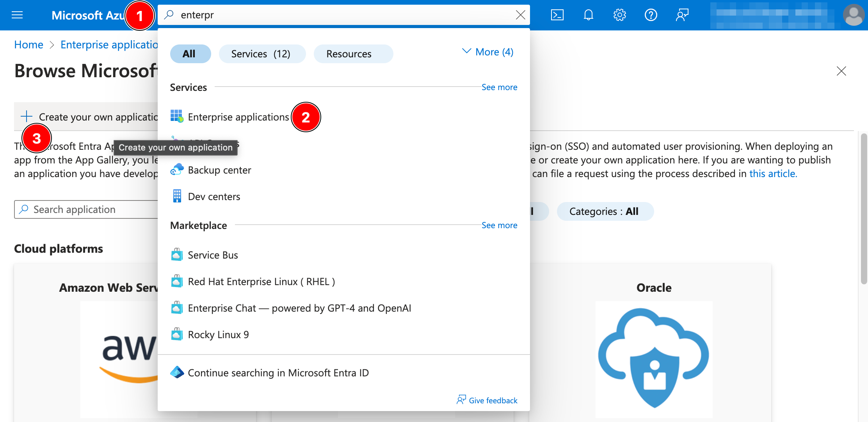Expand the More (4) filters
The image size is (868, 422).
click(488, 52)
